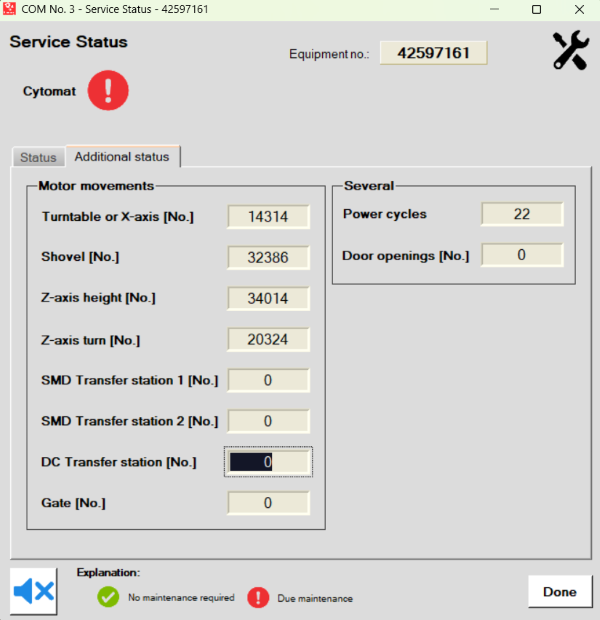The height and width of the screenshot is (620, 600).
Task: Click the equipment number 42597161 field
Action: pos(440,53)
